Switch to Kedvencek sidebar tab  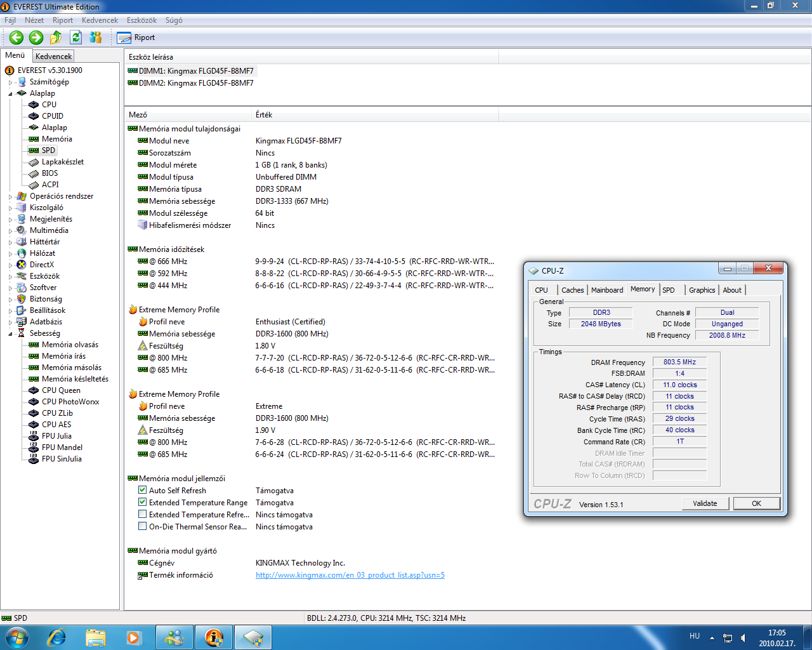point(53,56)
